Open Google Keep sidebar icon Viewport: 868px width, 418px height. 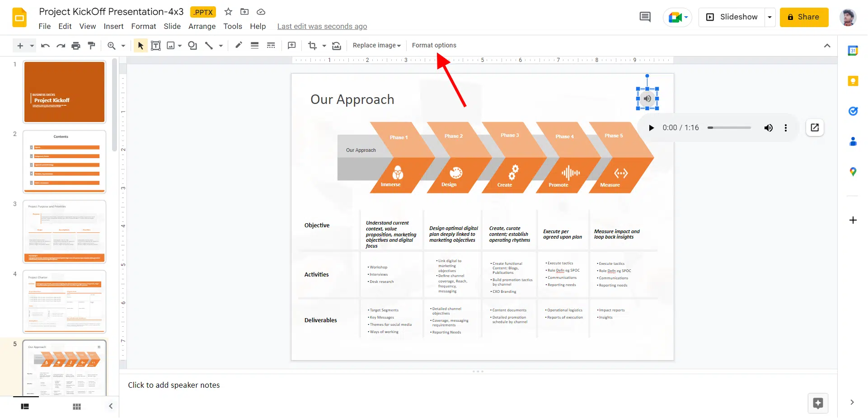[853, 81]
